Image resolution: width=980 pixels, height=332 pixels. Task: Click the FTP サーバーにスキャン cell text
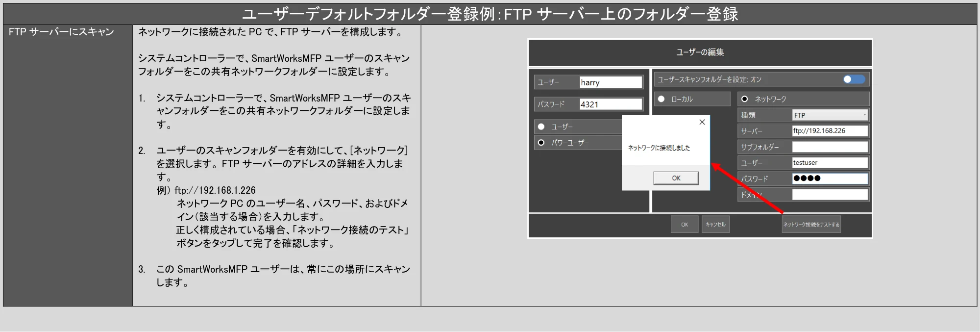(x=61, y=32)
